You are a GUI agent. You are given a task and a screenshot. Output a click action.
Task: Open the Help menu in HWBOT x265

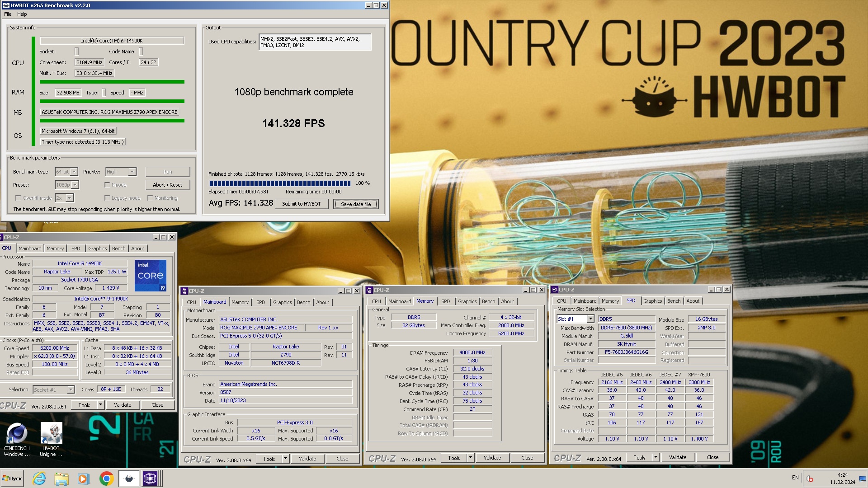coord(22,14)
